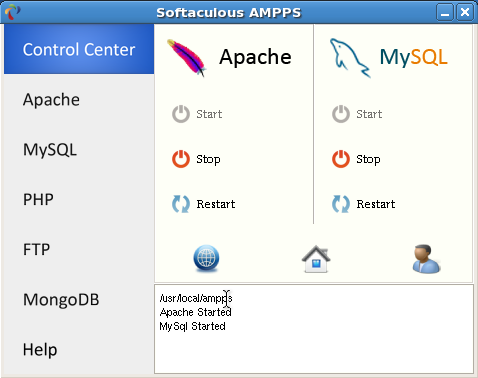478x378 pixels.
Task: Click the MySQL Start power icon
Action: tap(341, 114)
